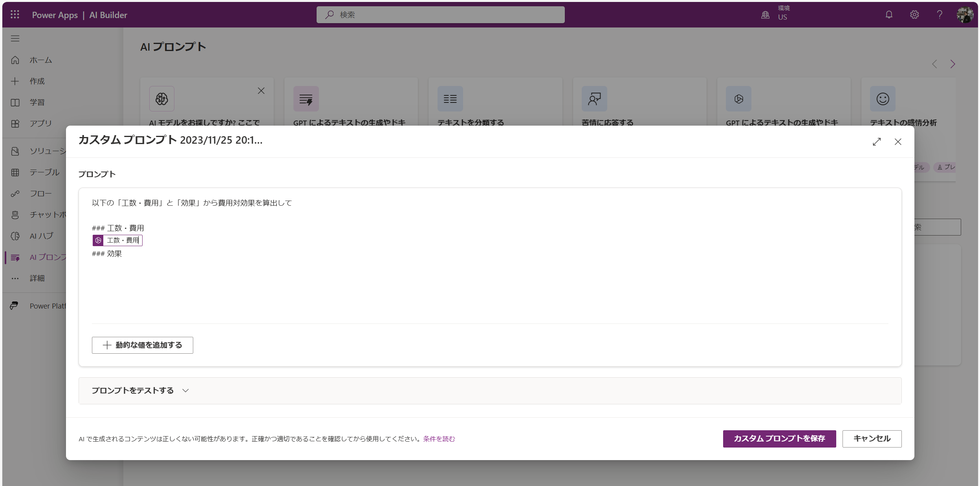Open the 条件を読む link
980x486 pixels.
coord(439,439)
